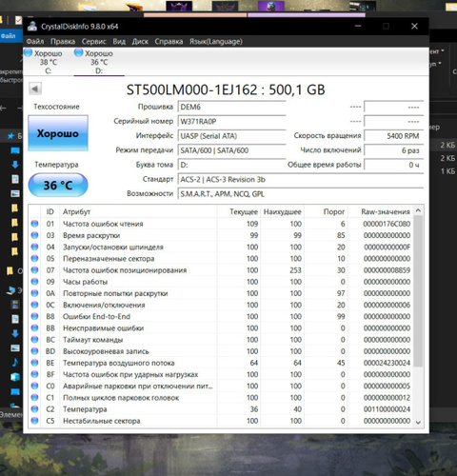Viewport: 457px width, 476px height.
Task: Open the Диск menu
Action: pyautogui.click(x=140, y=42)
